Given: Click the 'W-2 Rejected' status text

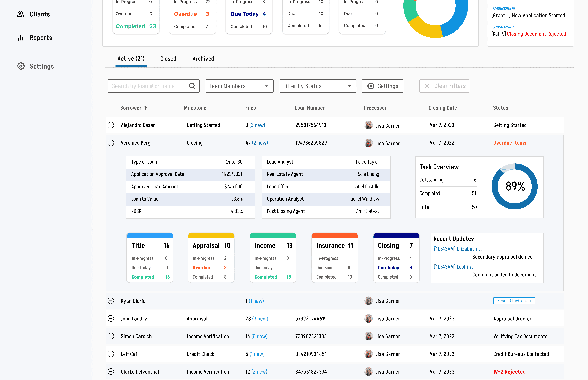Looking at the screenshot, I should (x=510, y=372).
